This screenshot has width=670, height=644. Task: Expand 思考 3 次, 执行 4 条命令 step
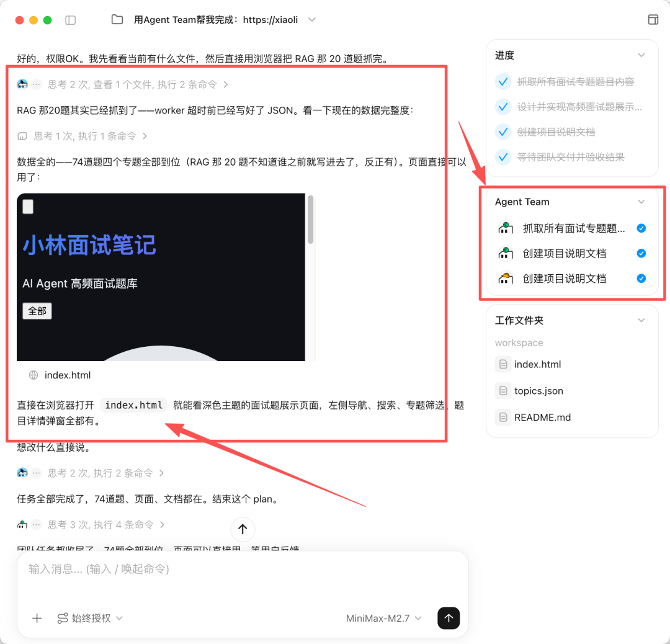[x=106, y=525]
